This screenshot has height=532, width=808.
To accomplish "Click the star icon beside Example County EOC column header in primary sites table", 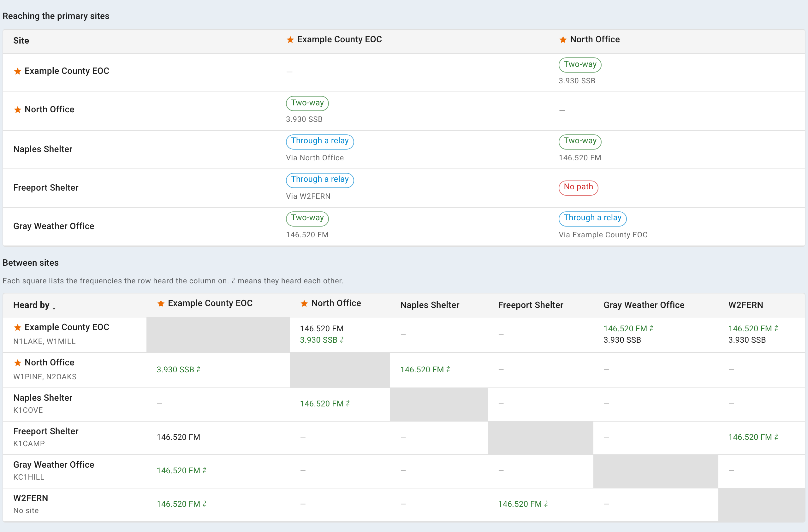I will tap(290, 40).
